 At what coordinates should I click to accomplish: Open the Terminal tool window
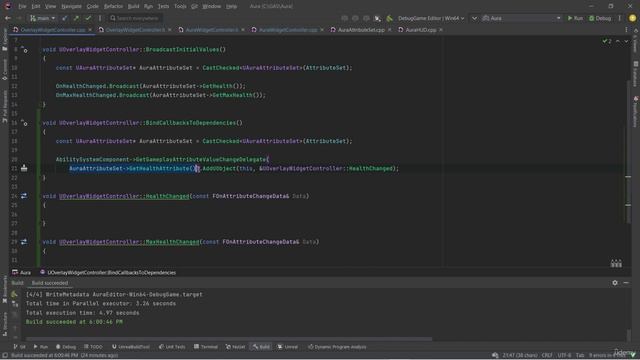click(x=206, y=347)
